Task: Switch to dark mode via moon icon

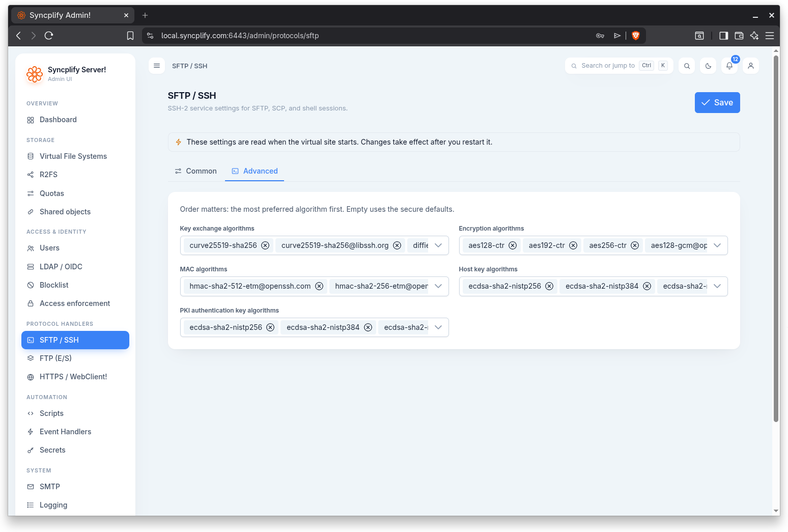Action: click(x=708, y=66)
